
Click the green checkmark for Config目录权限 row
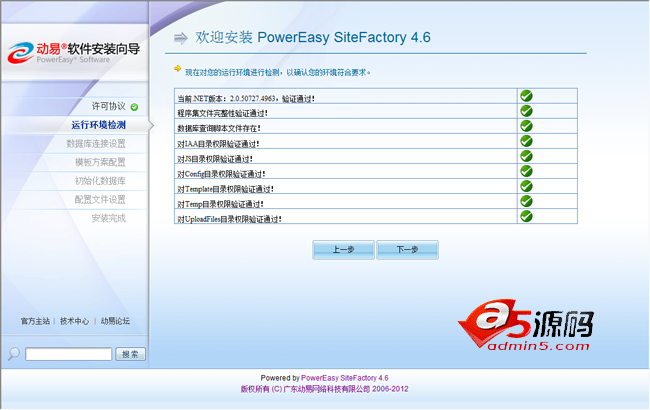[x=526, y=171]
